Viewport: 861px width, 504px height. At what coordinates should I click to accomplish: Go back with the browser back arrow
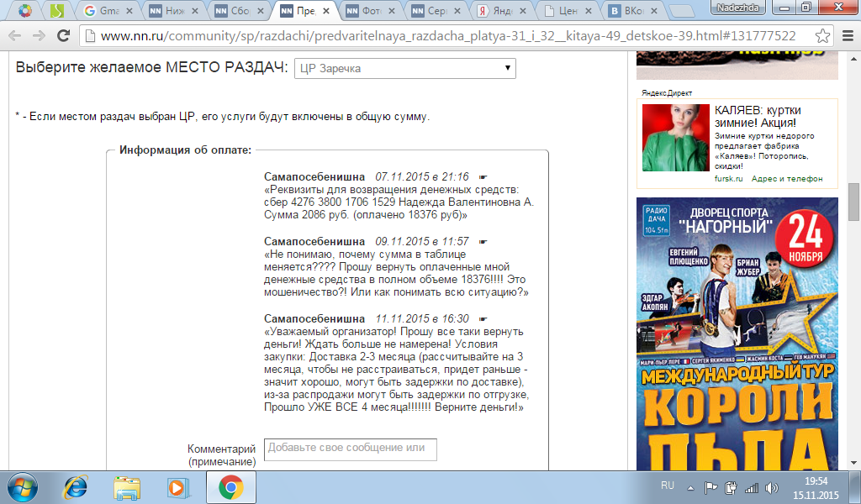click(x=15, y=35)
